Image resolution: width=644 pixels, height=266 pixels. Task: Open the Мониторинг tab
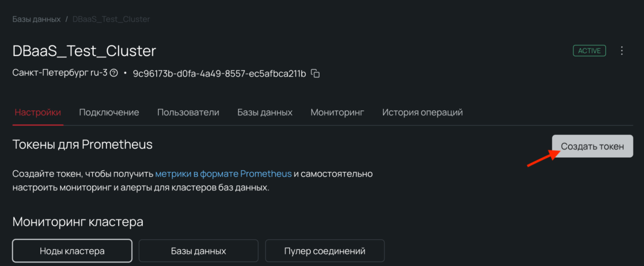(337, 112)
